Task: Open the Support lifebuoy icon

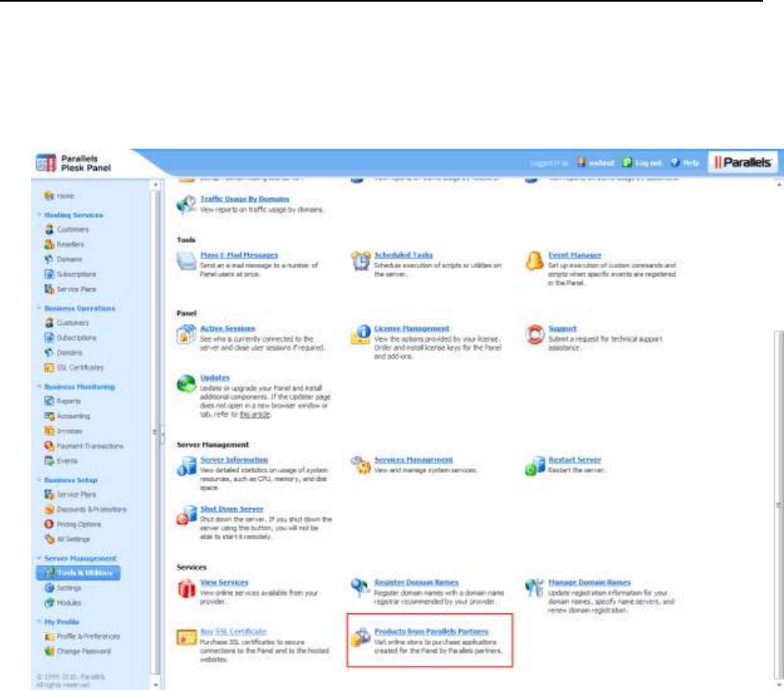Action: click(x=534, y=334)
